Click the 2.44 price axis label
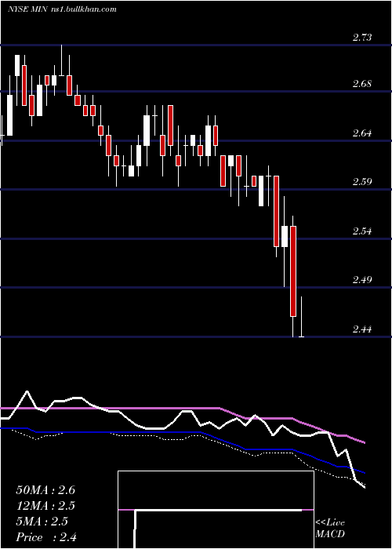The image size is (392, 549). [x=362, y=329]
